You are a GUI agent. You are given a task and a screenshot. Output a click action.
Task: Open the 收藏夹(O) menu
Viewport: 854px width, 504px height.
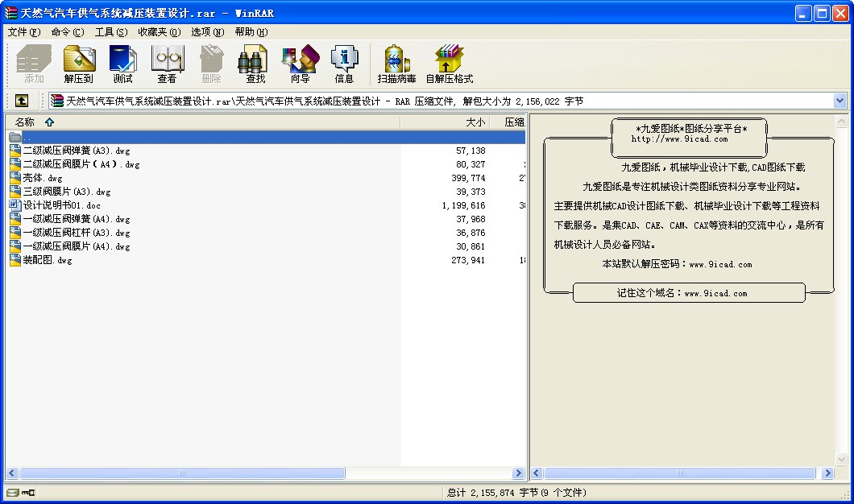pyautogui.click(x=159, y=32)
